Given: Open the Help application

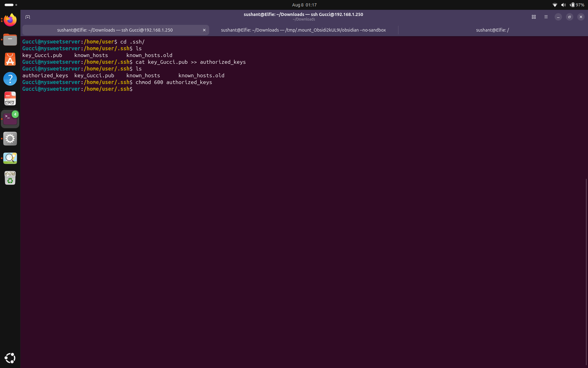Looking at the screenshot, I should (10, 79).
